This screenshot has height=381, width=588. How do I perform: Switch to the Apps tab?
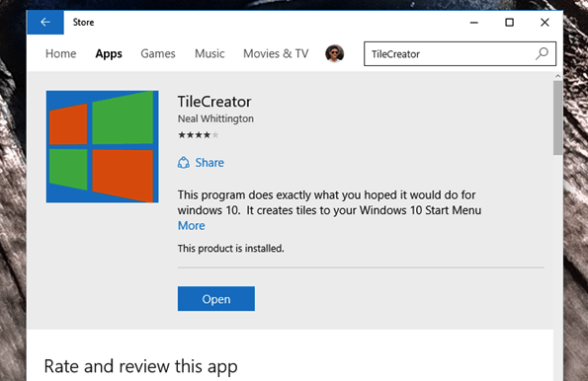click(109, 53)
